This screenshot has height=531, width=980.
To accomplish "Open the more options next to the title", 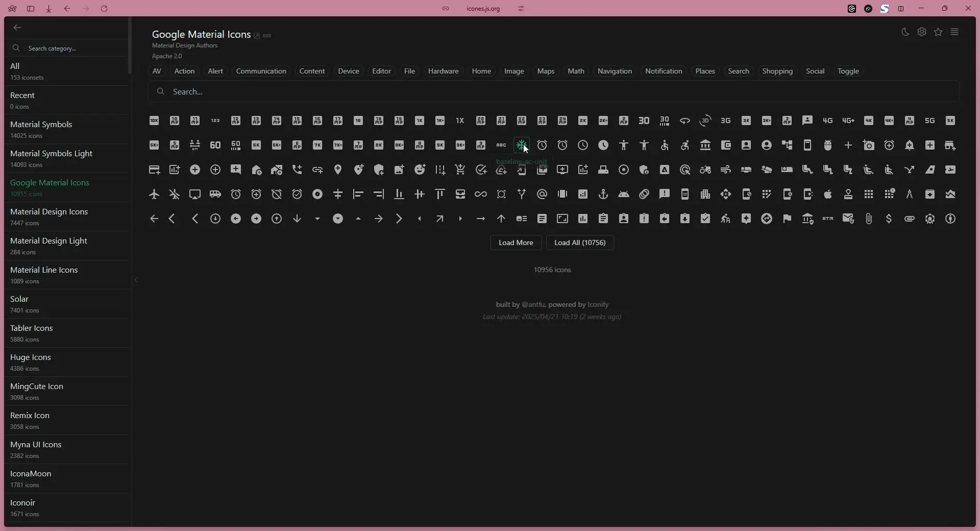I will [x=267, y=35].
